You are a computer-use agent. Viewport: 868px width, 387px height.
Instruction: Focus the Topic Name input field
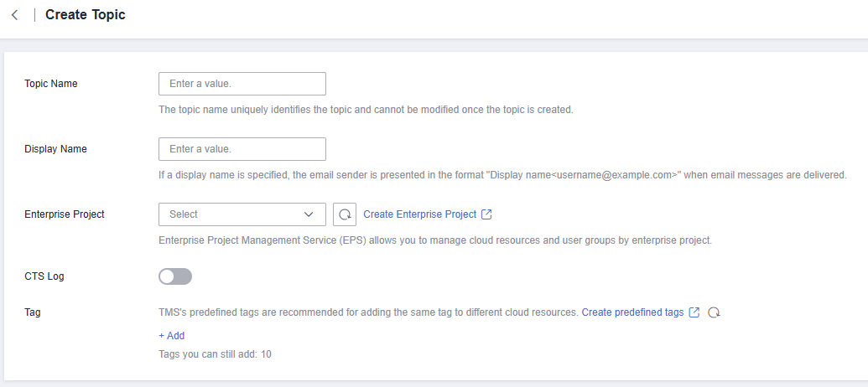242,84
